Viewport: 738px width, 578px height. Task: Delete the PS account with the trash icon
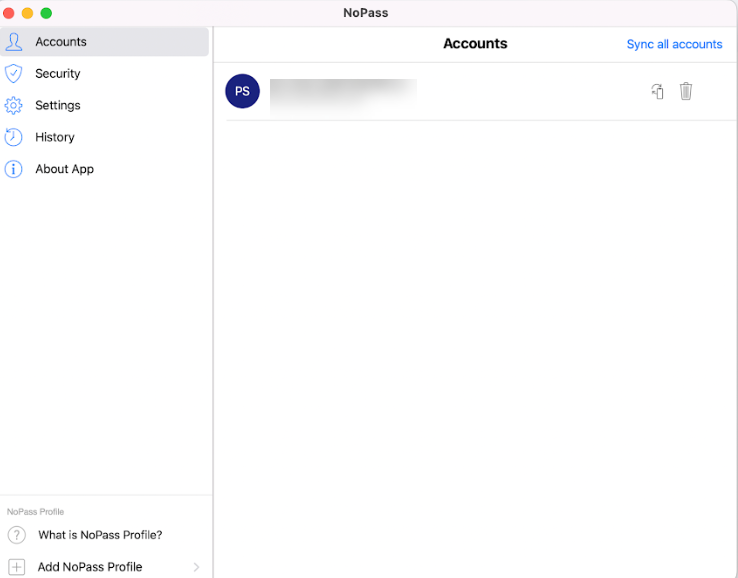tap(686, 91)
